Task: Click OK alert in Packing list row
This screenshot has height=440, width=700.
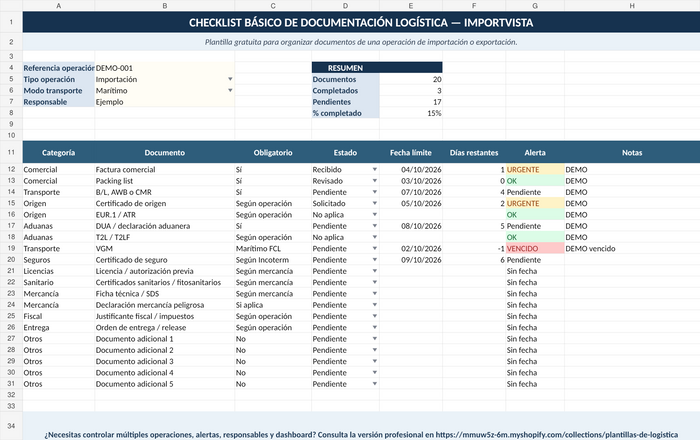Action: coord(535,181)
